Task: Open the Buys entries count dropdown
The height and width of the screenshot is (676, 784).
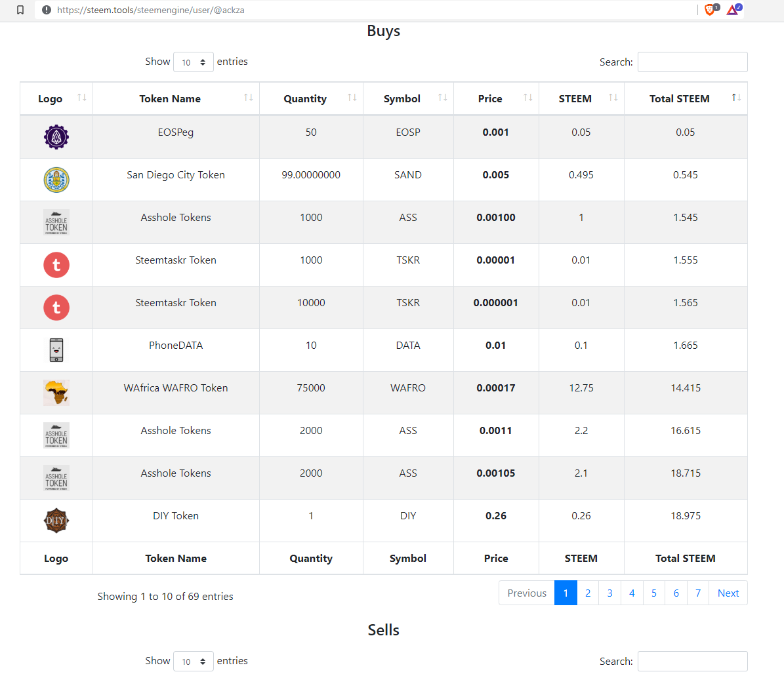Action: [x=194, y=62]
